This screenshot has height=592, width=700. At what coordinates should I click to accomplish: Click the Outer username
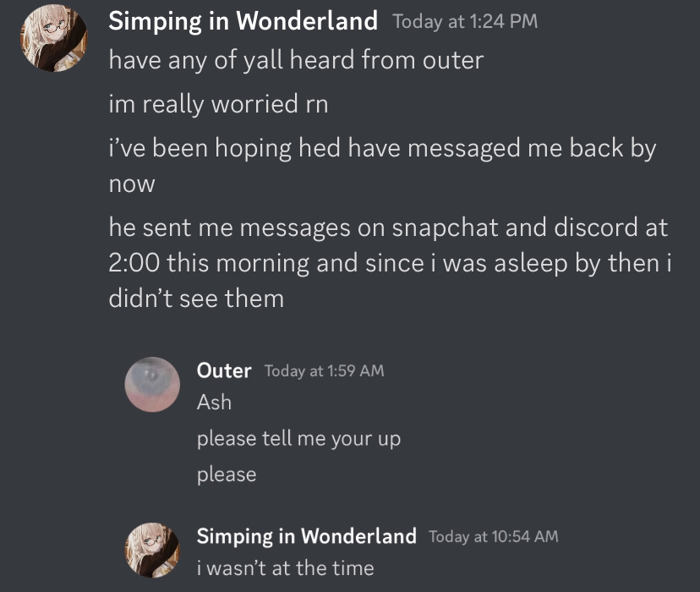tap(223, 370)
